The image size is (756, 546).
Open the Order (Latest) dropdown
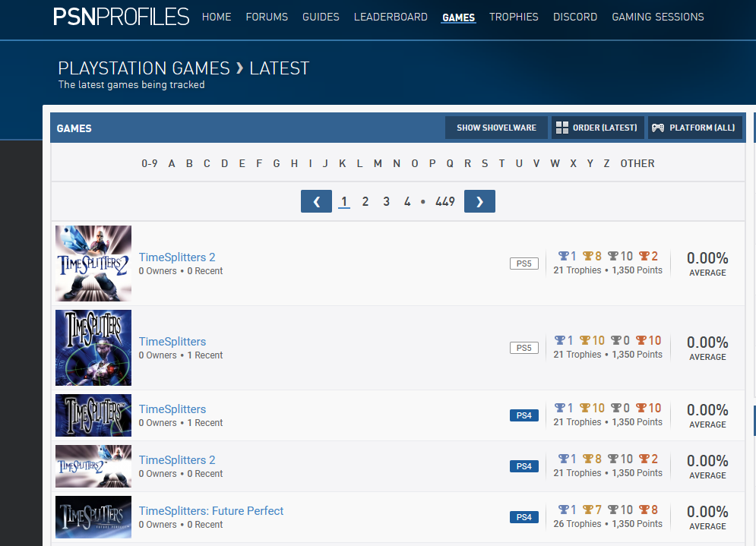(x=597, y=128)
